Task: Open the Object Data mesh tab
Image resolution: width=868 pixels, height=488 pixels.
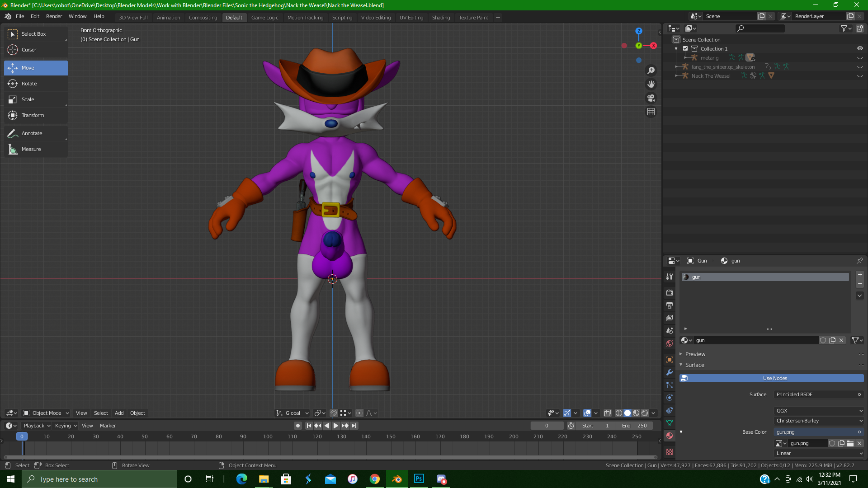Action: (x=670, y=423)
